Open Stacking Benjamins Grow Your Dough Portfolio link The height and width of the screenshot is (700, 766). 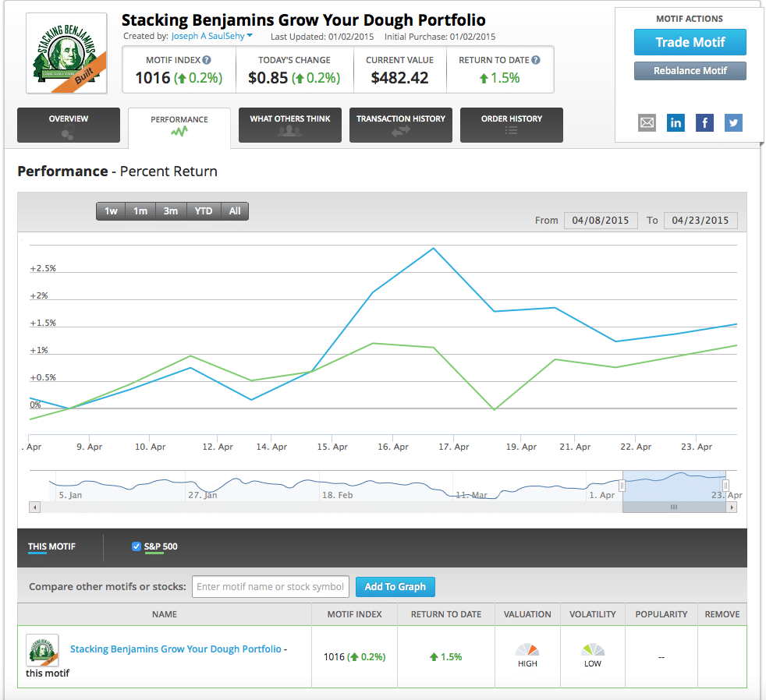tap(176, 649)
